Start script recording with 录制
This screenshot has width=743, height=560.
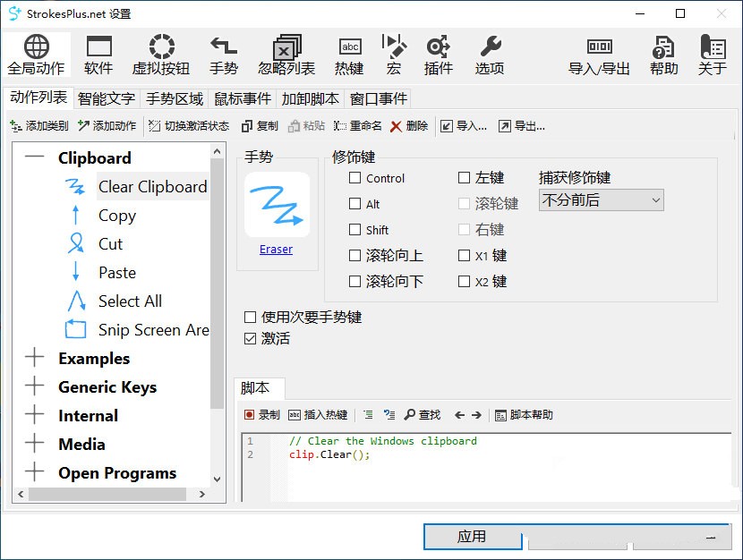click(262, 415)
